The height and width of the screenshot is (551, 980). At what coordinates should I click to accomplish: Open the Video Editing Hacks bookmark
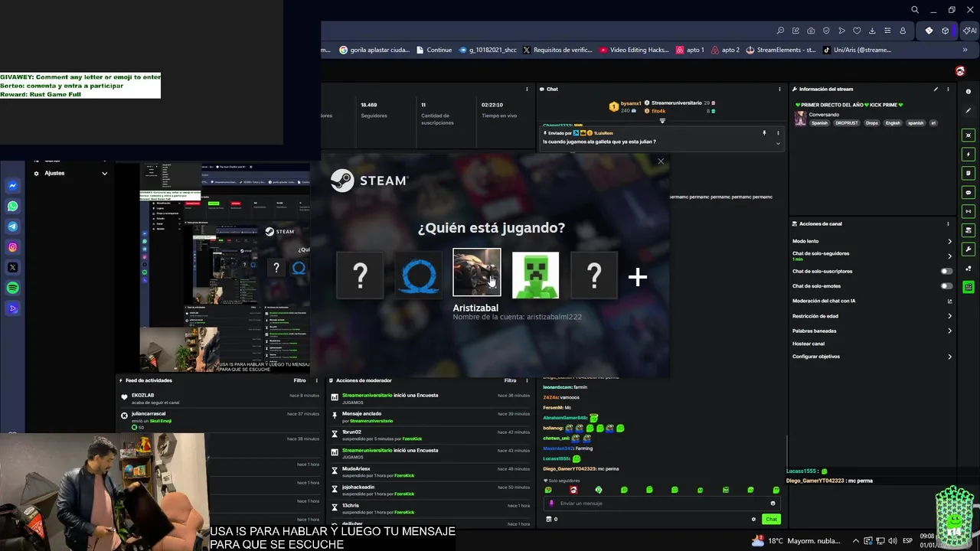(x=633, y=50)
